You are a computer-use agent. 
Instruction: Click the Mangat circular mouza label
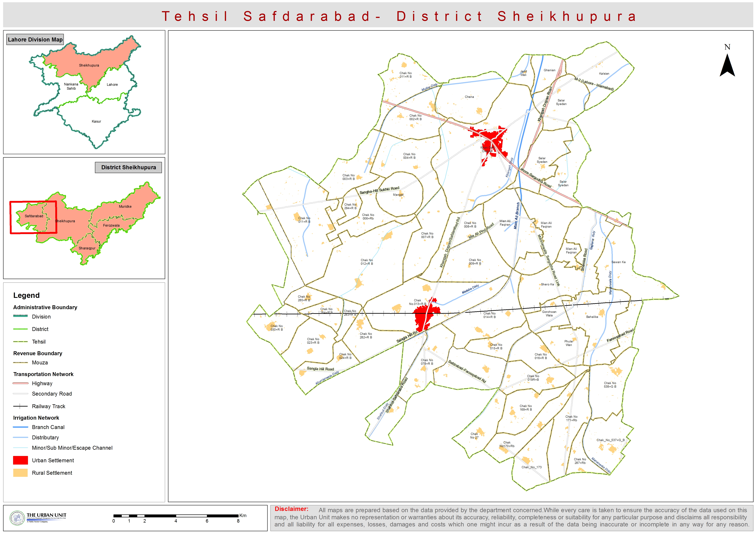pyautogui.click(x=398, y=195)
